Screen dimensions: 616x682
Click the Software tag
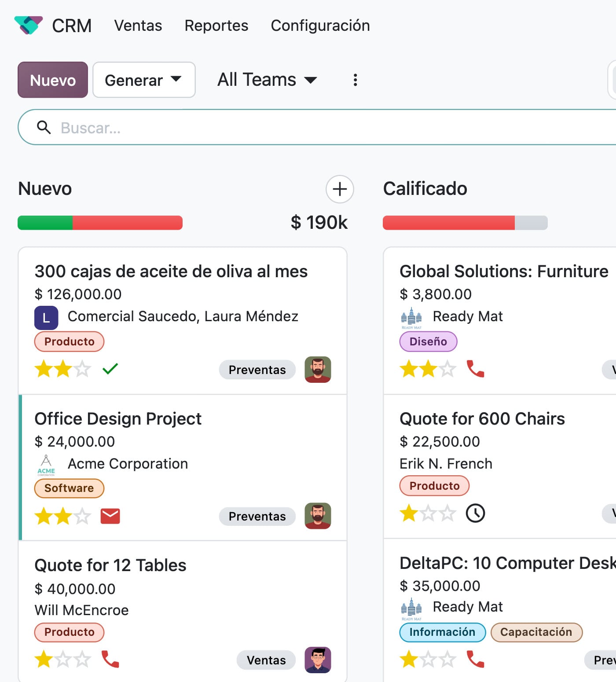tap(69, 488)
